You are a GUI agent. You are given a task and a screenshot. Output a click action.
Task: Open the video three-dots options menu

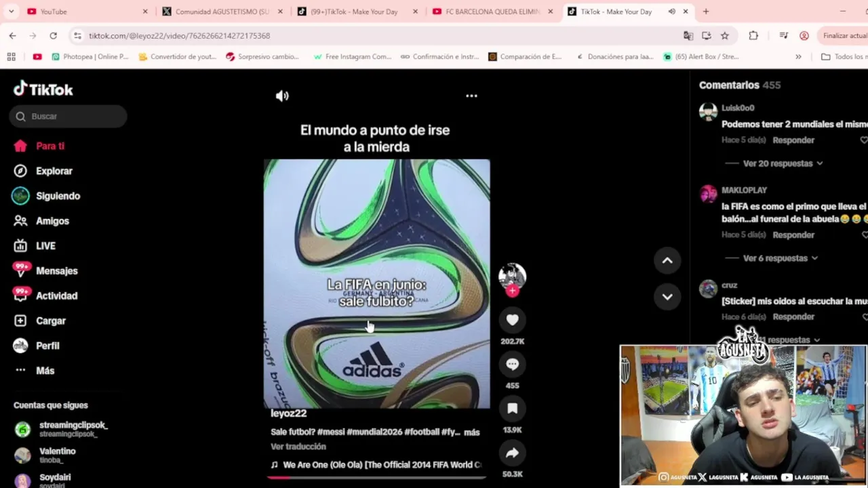click(471, 96)
